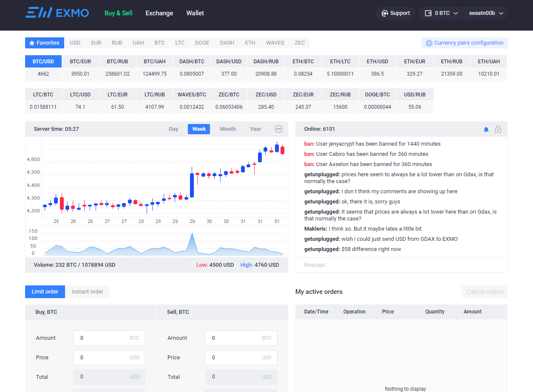Open the Wallet page
Image resolution: width=533 pixels, height=392 pixels.
(195, 13)
